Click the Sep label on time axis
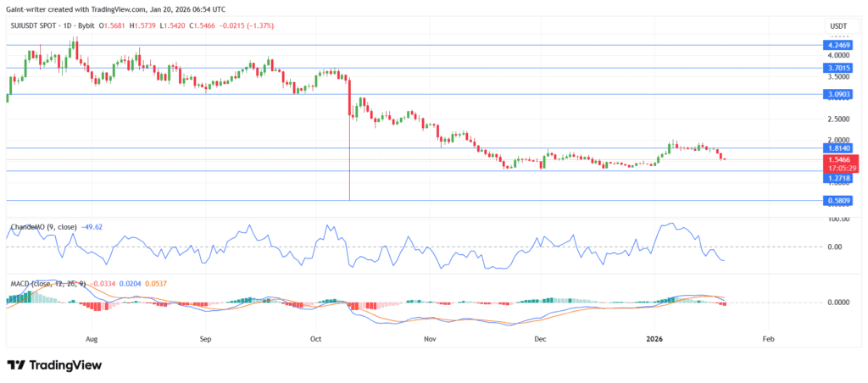This screenshot has width=868, height=383. pyautogui.click(x=205, y=337)
